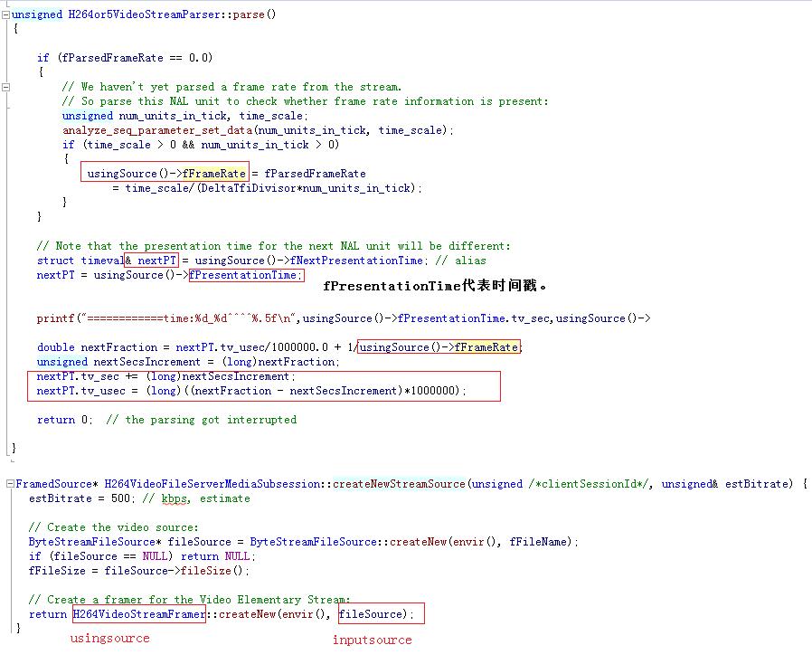
Task: Click the highlighted fFrameRate in usingSource assignment
Action: point(214,174)
